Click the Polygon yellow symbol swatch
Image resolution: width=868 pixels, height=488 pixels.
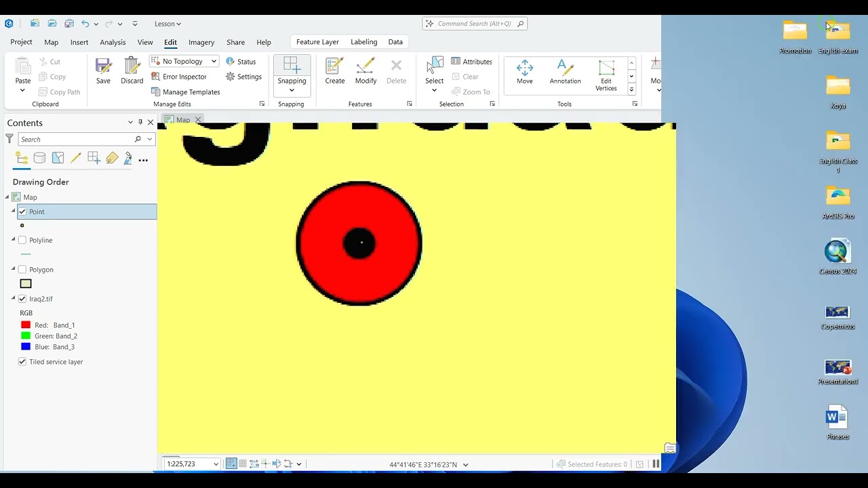point(26,284)
